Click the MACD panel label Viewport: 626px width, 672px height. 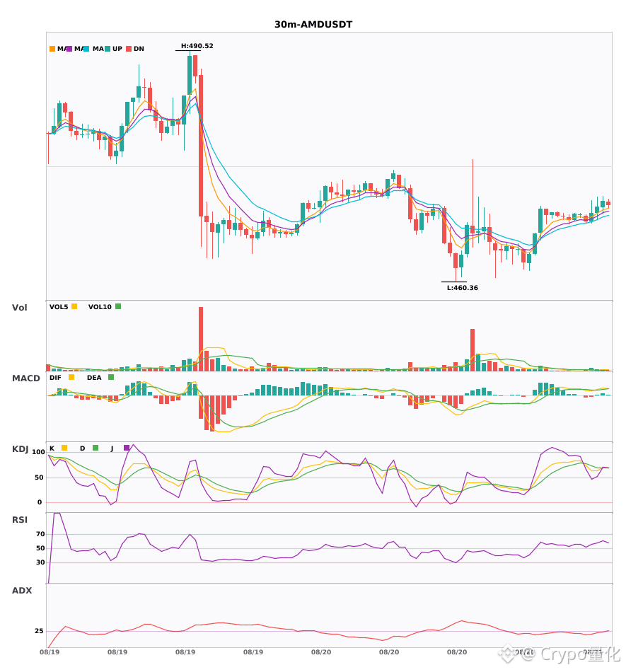coord(25,378)
